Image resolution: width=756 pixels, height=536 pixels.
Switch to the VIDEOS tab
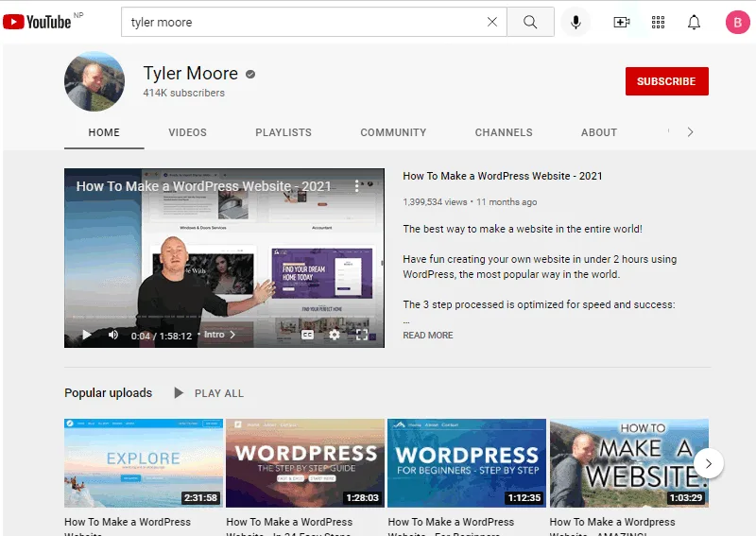(187, 132)
